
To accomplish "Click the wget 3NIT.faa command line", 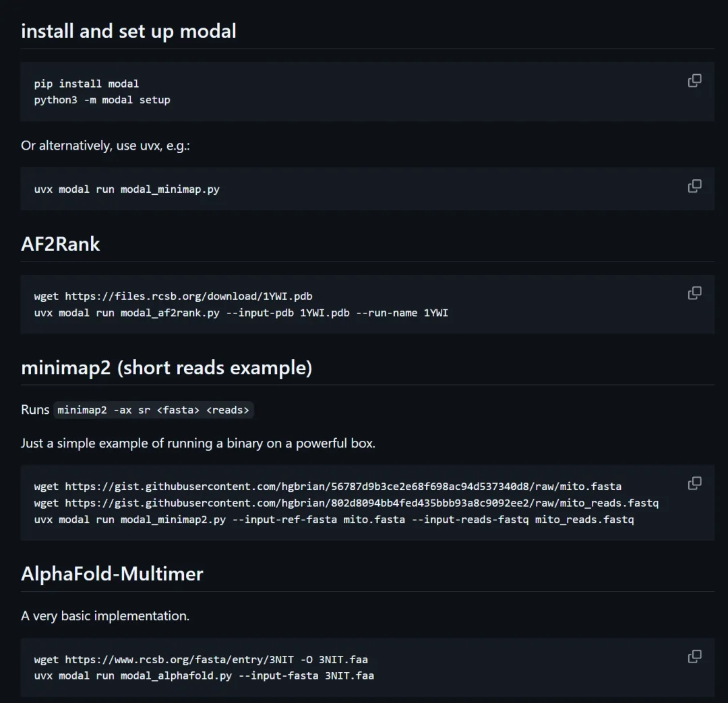I will 201,659.
